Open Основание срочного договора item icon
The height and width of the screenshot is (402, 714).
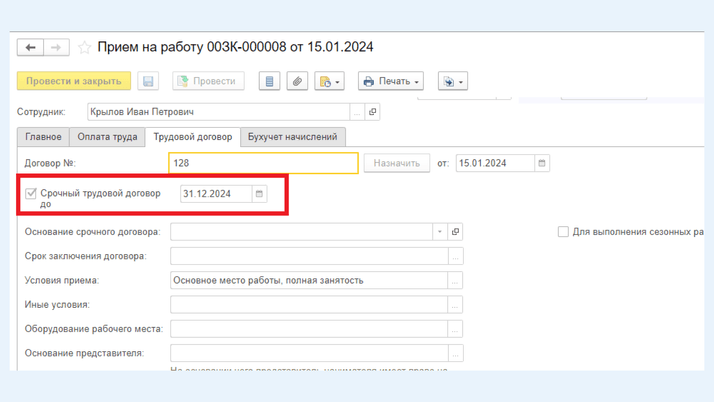(x=455, y=232)
